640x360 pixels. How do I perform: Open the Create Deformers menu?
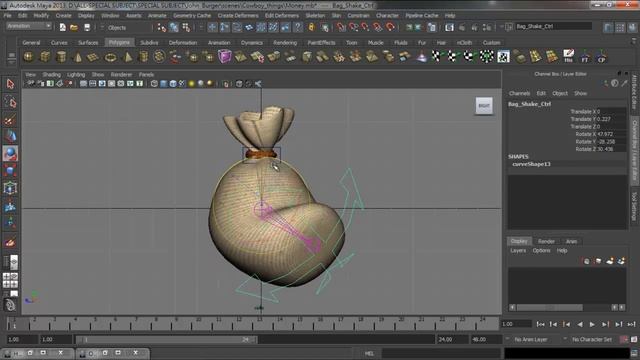(238, 16)
